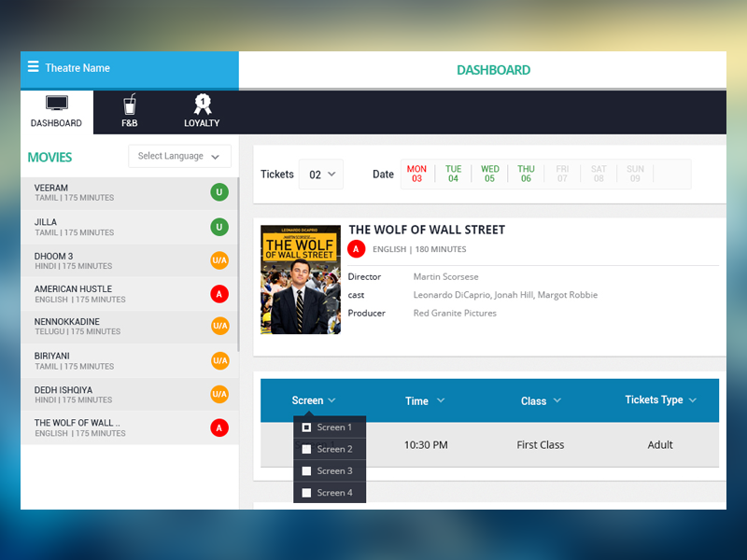Click the F&B drink cup icon
The image size is (747, 560).
click(130, 105)
